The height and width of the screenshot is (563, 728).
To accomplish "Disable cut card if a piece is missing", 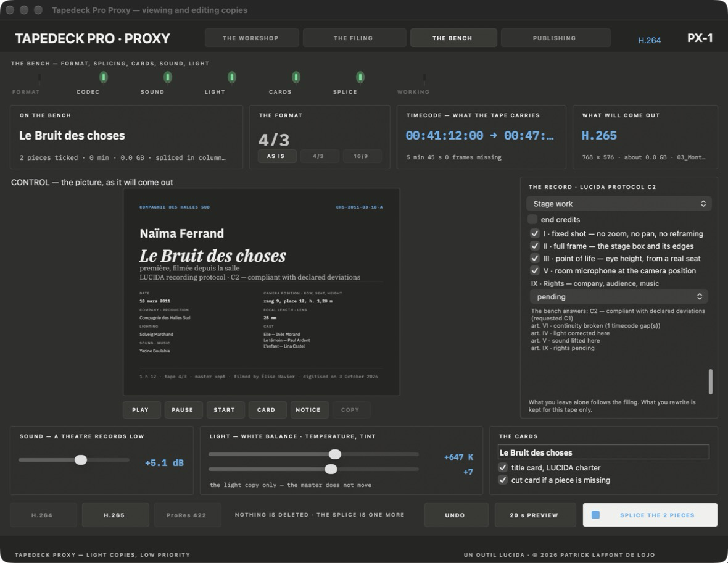I will point(503,480).
